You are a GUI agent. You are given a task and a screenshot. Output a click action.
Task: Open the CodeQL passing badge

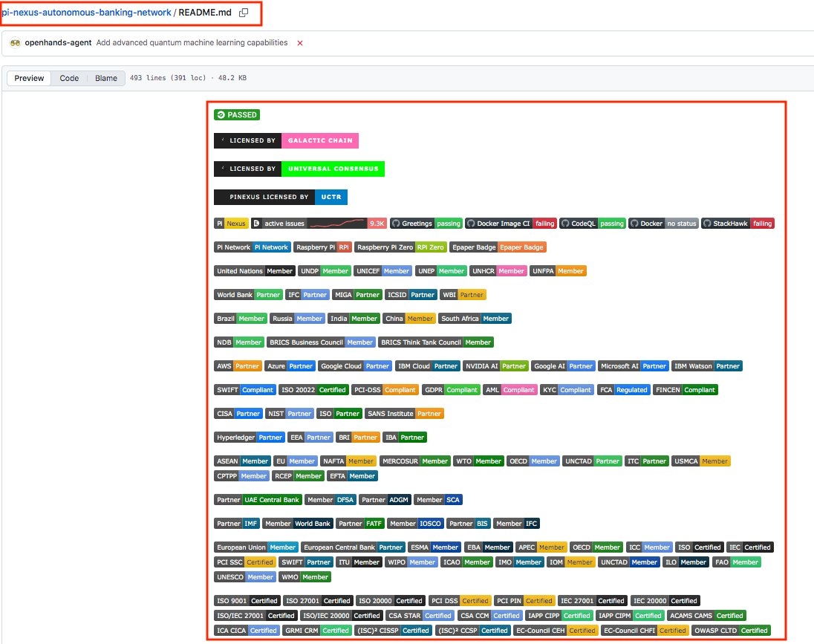593,224
